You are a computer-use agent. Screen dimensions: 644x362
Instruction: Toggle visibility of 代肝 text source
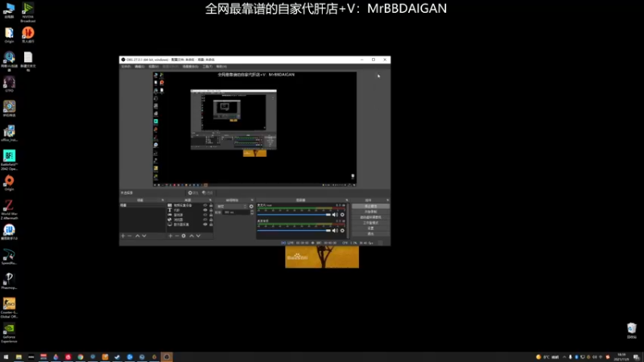[205, 210]
